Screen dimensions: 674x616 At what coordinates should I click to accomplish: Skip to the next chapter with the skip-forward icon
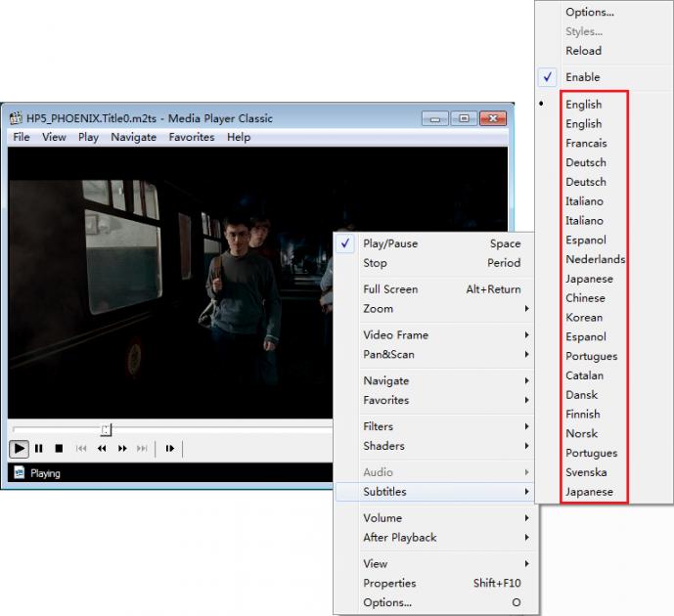tap(142, 449)
